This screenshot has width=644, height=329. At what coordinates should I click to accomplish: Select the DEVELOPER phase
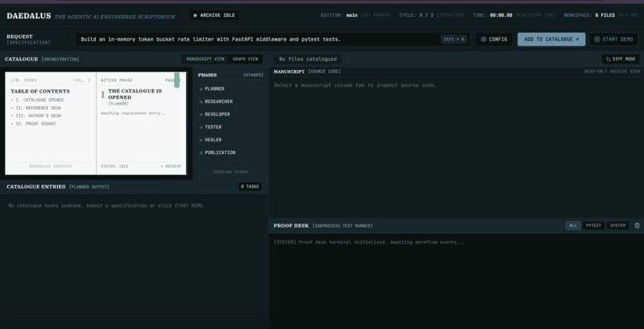pos(215,114)
